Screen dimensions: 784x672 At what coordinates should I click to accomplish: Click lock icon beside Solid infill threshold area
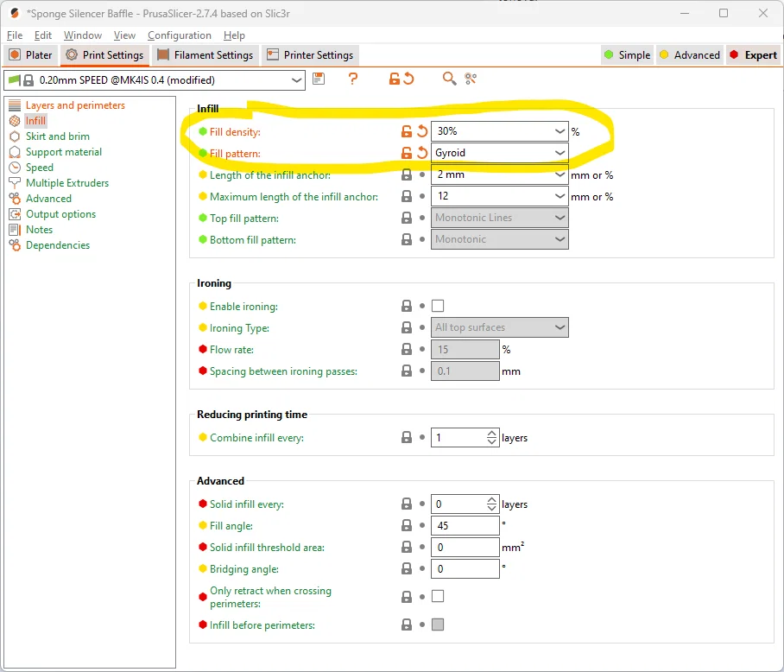[407, 547]
